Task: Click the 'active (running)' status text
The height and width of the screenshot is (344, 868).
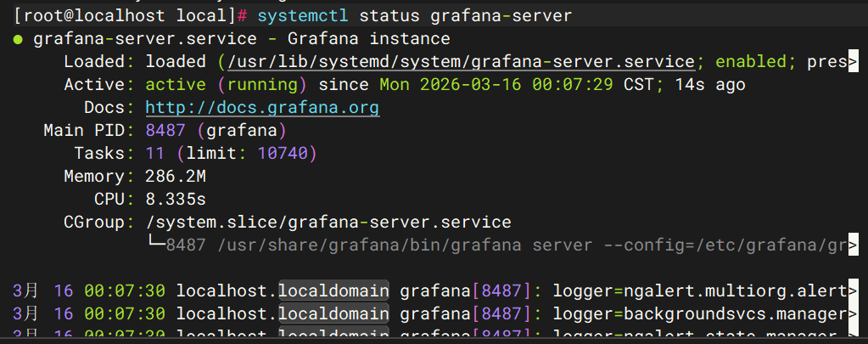Action: (226, 85)
